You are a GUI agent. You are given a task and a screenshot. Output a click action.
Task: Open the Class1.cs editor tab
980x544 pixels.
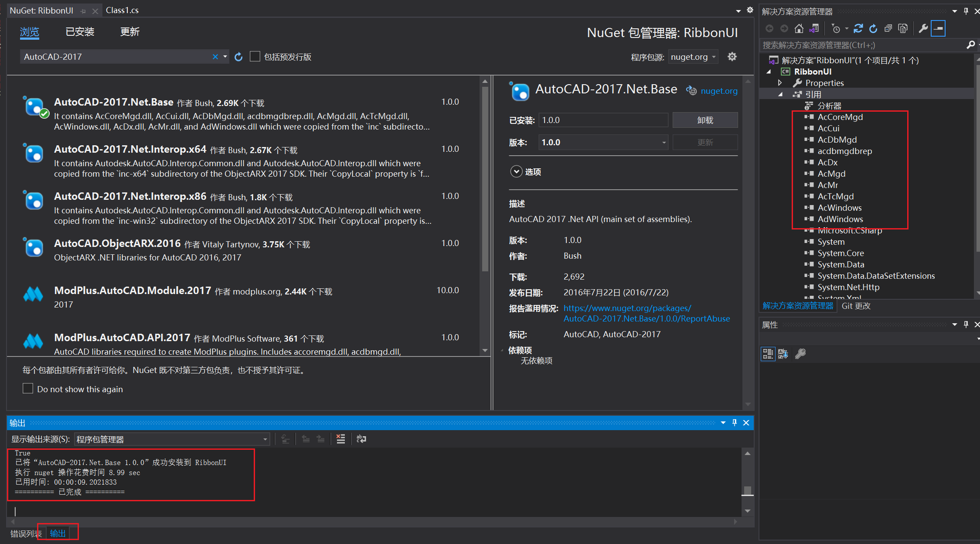click(122, 10)
